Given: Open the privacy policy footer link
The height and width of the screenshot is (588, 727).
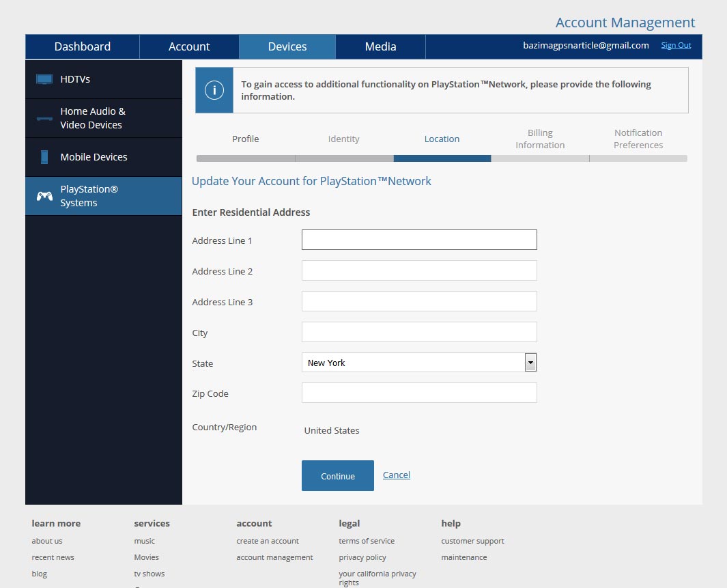Looking at the screenshot, I should pos(362,557).
